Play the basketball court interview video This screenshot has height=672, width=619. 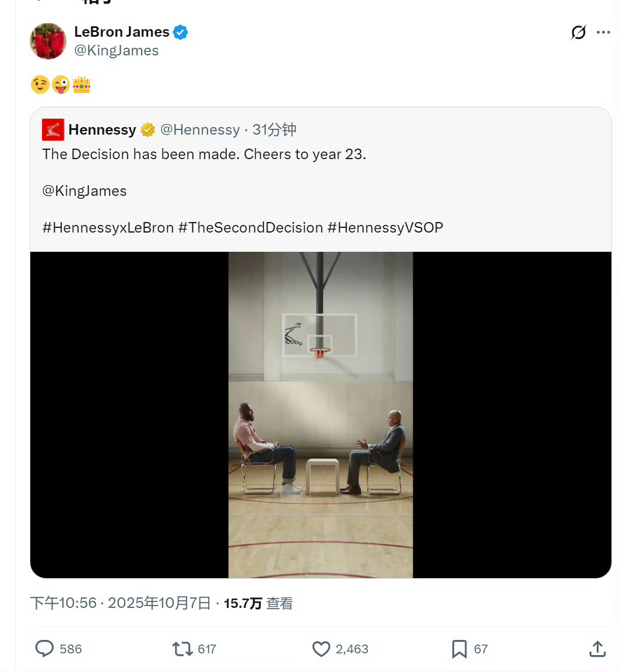click(x=321, y=415)
